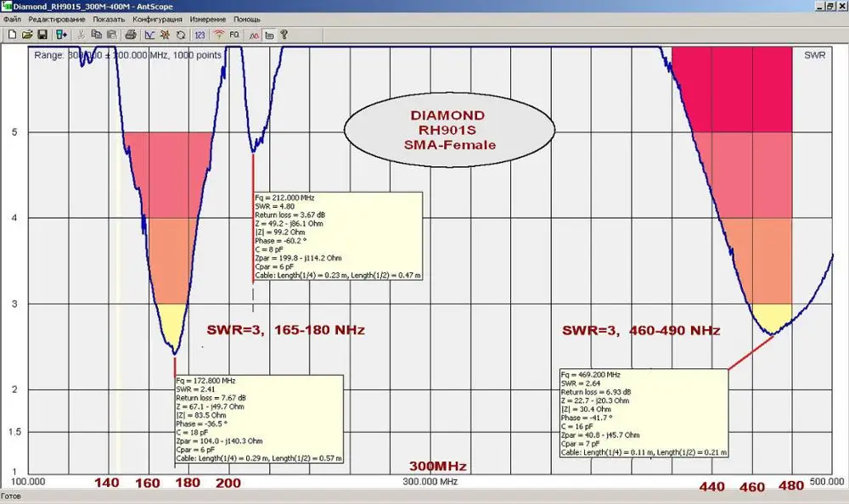Image resolution: width=849 pixels, height=504 pixels.
Task: Click SWR axis value 5 on left scale
Action: [x=14, y=132]
